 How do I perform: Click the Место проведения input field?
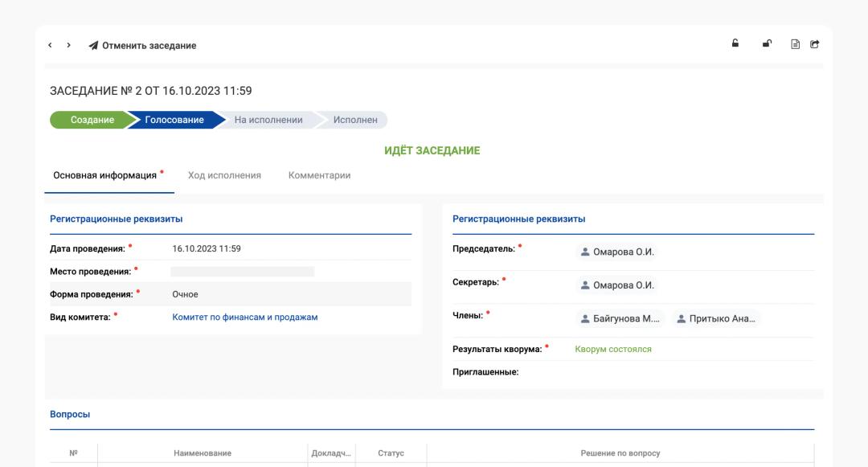tap(243, 272)
